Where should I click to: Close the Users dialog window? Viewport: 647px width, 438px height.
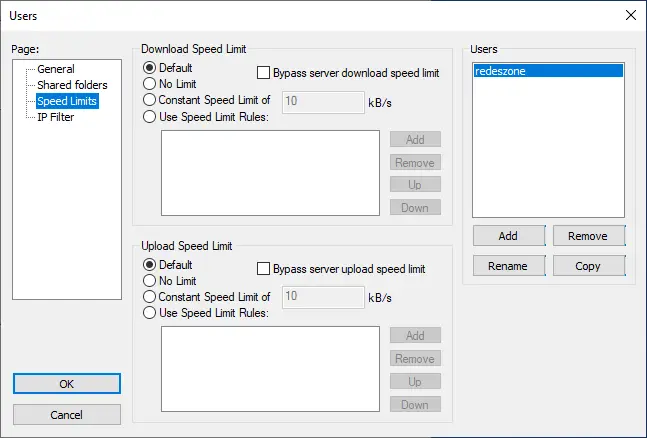point(630,14)
